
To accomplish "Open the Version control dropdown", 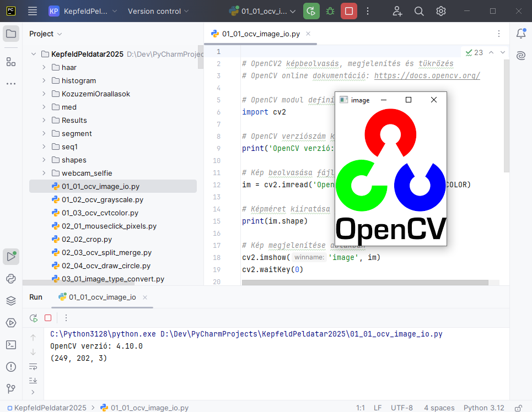I will [158, 11].
